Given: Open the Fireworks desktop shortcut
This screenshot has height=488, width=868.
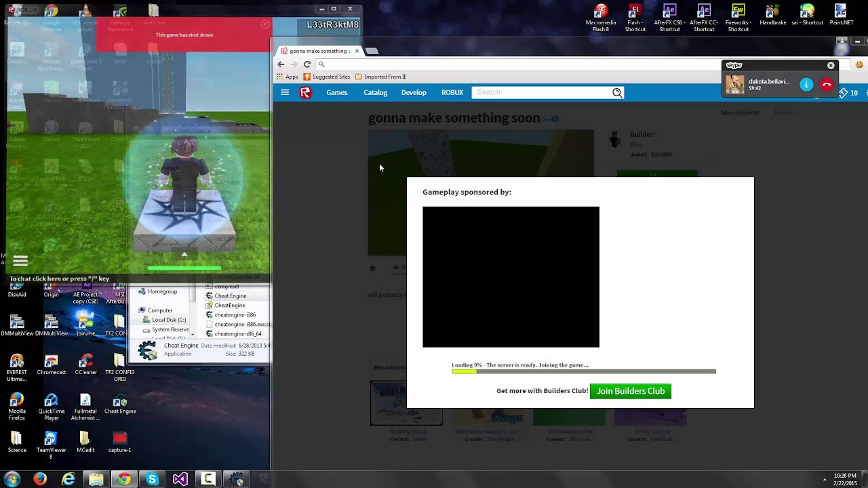Looking at the screenshot, I should point(738,18).
